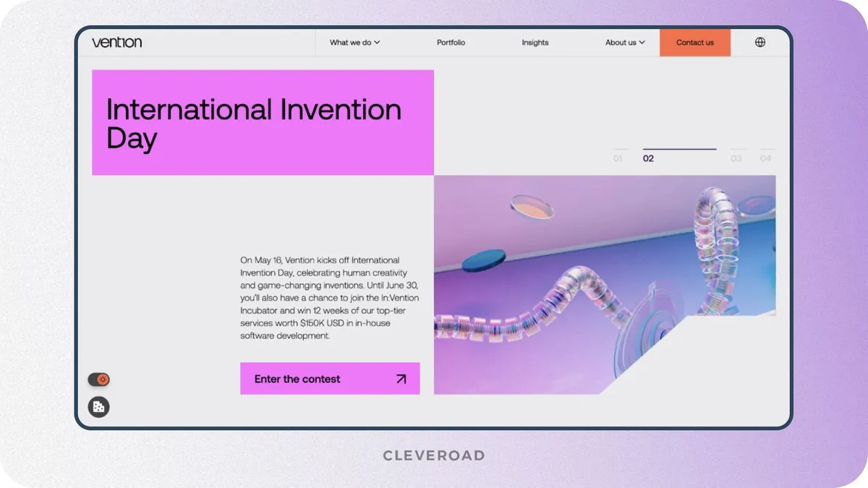Viewport: 868px width, 488px height.
Task: Click the International Invention Day heading
Action: pyautogui.click(x=254, y=123)
